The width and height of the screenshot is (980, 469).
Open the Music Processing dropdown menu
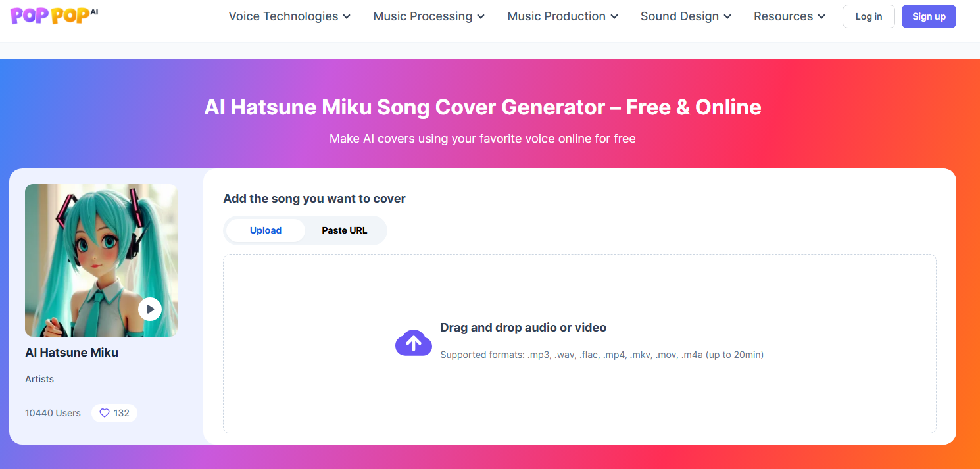(429, 17)
